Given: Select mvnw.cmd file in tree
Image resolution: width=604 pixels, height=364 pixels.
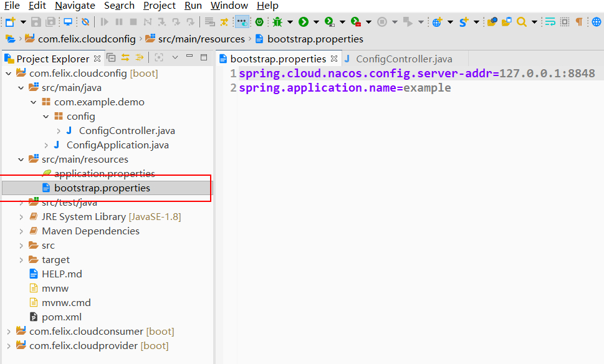Looking at the screenshot, I should point(66,303).
